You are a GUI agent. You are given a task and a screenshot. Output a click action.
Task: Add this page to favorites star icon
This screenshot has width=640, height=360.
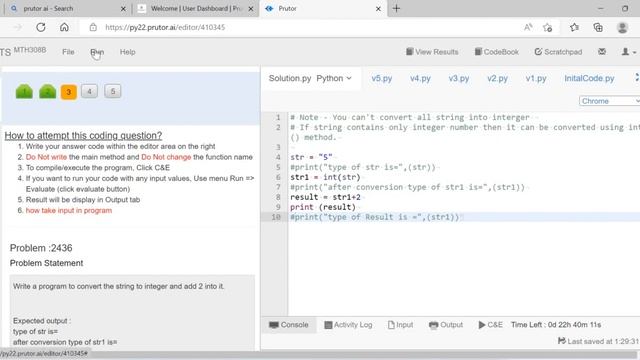[548, 27]
